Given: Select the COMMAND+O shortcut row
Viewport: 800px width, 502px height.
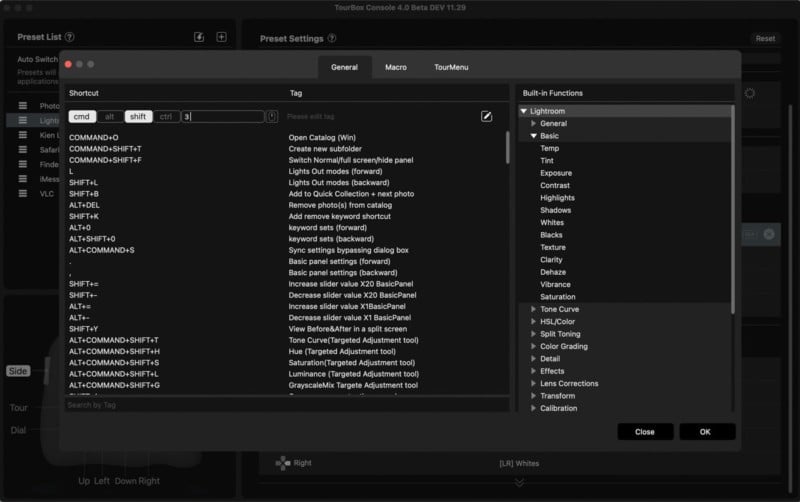Looking at the screenshot, I should coord(287,138).
